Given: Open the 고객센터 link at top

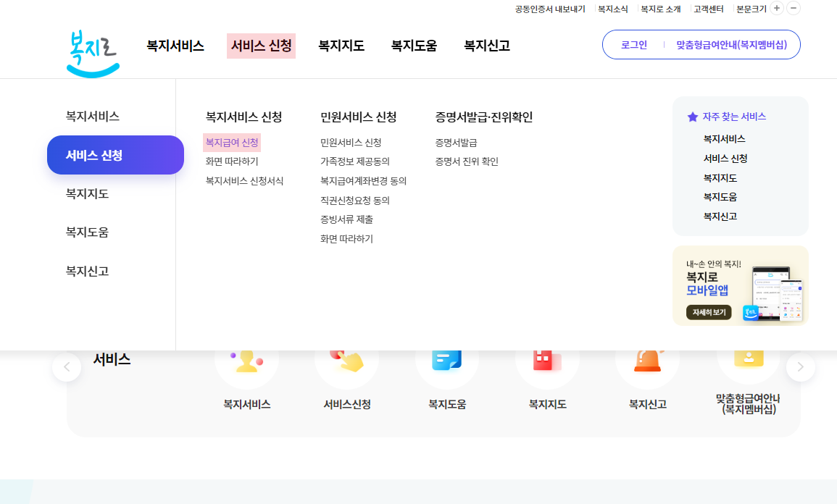Looking at the screenshot, I should (709, 9).
